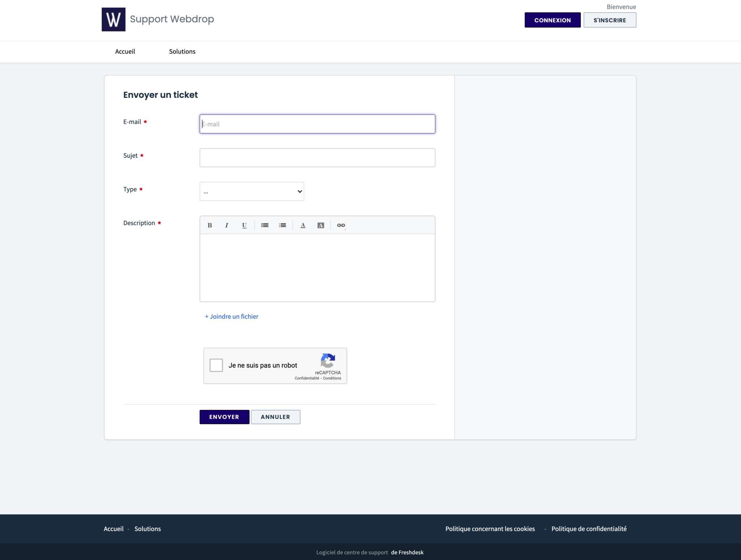Click the ANNULER button
Screen dimensions: 741x560
[x=275, y=417]
